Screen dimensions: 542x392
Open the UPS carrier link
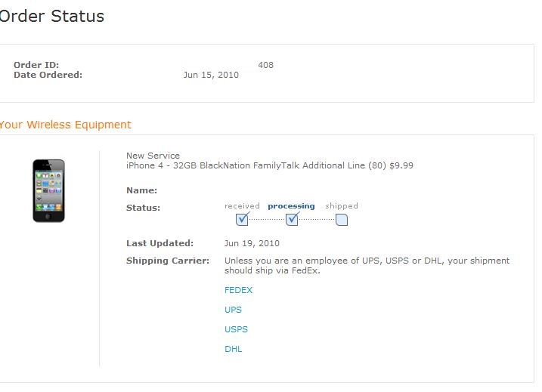click(x=233, y=310)
